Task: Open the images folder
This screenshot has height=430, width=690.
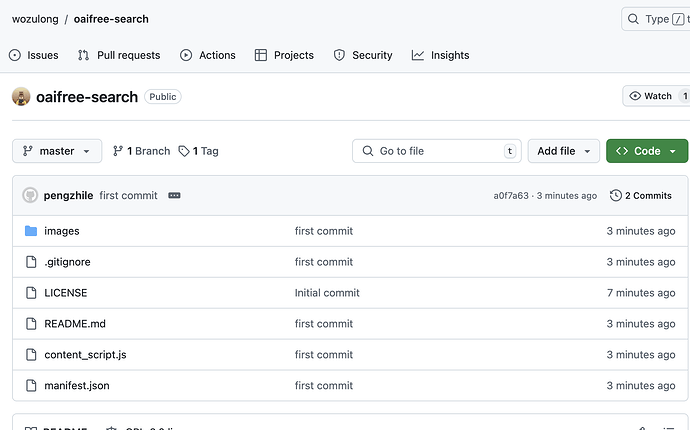Action: (62, 231)
